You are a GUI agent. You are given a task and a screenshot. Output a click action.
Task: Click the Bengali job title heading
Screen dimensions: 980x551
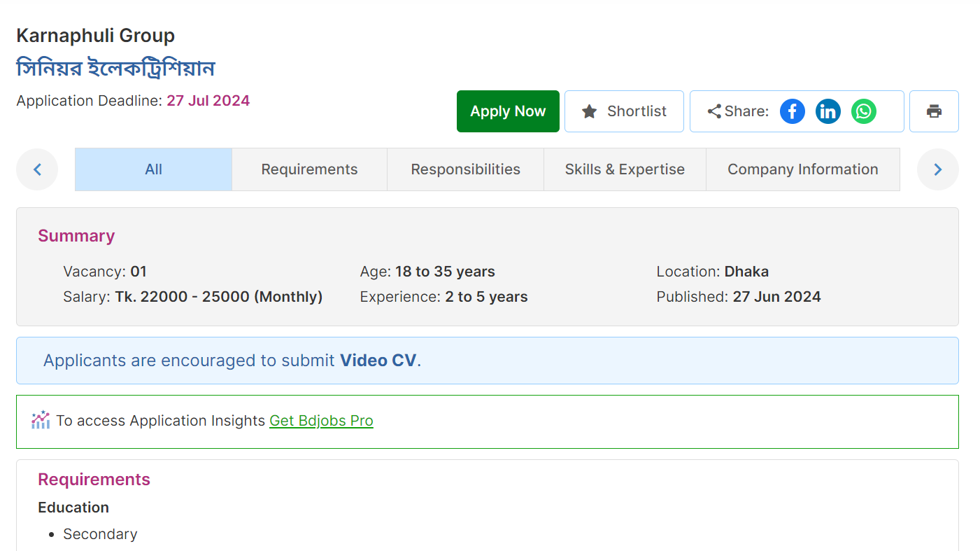click(115, 69)
